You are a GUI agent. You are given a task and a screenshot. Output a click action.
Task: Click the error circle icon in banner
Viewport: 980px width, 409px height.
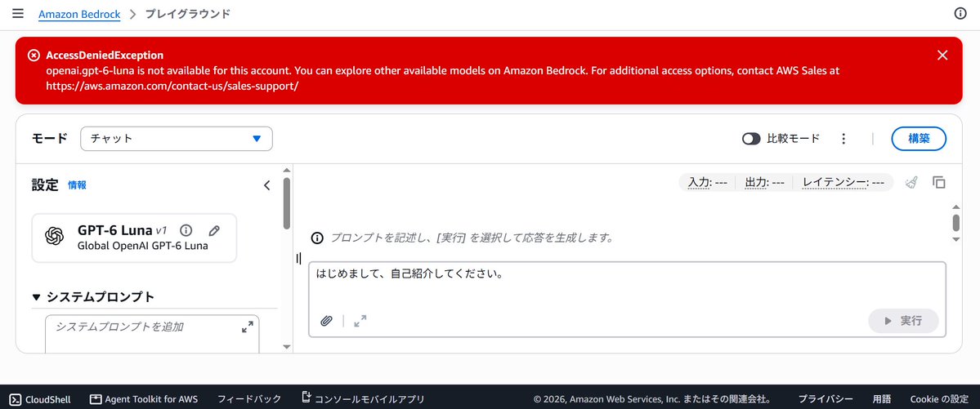[x=34, y=55]
